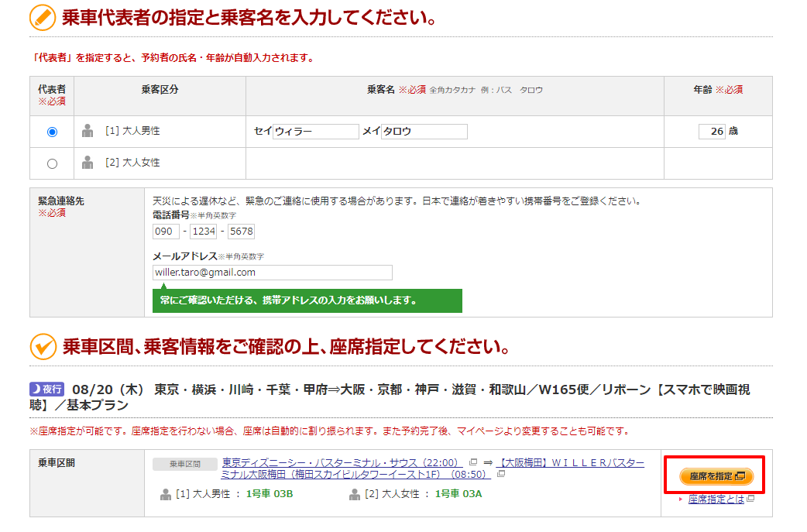Click the person icon next to seat 1号車 03B
Image resolution: width=807 pixels, height=532 pixels.
pos(165,494)
